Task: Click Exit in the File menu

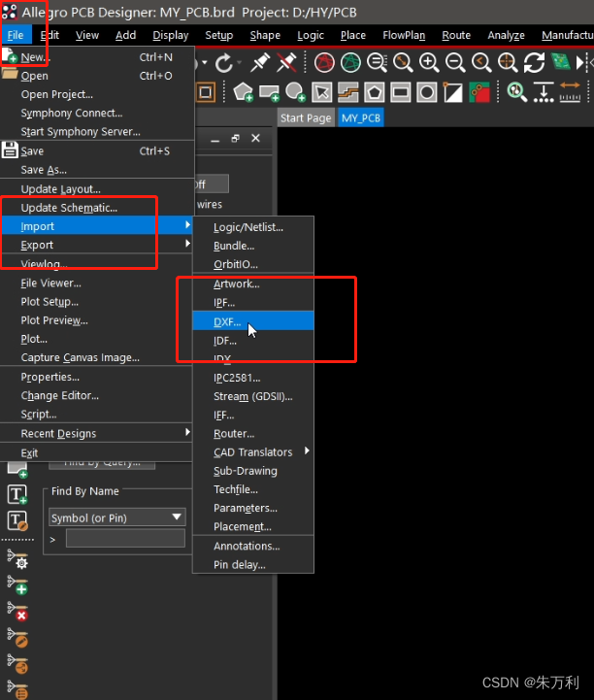Action: pos(29,453)
